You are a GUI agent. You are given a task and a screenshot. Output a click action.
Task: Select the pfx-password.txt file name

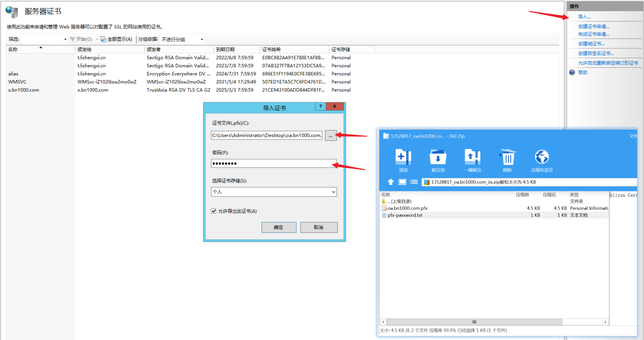[405, 215]
